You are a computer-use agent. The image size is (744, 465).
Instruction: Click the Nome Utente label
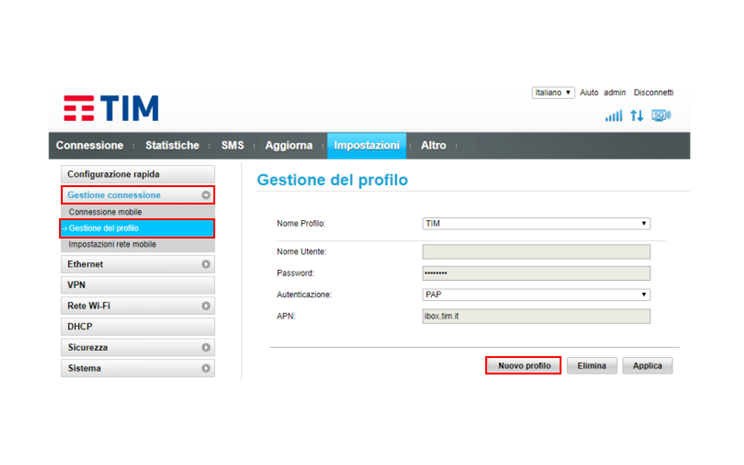[302, 252]
